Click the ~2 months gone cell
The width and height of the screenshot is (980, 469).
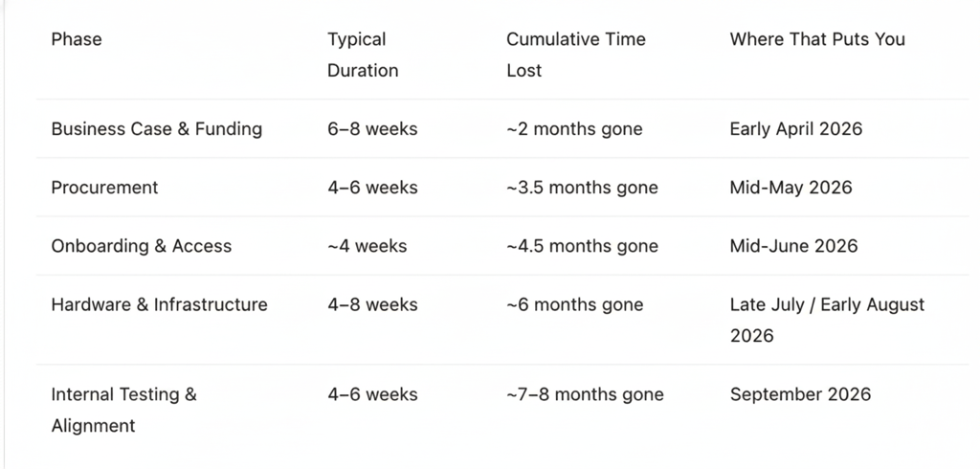coord(574,128)
